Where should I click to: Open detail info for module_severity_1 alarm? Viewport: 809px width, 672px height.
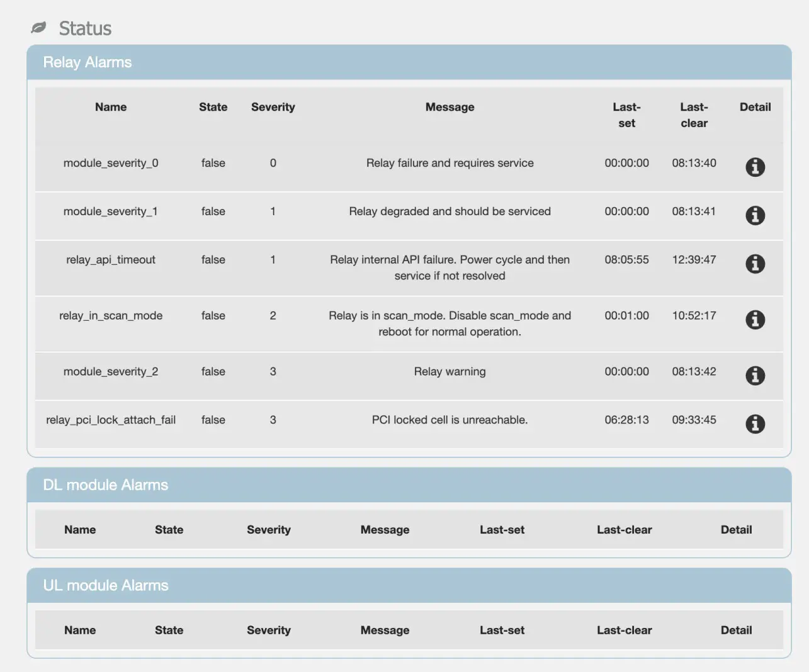755,215
